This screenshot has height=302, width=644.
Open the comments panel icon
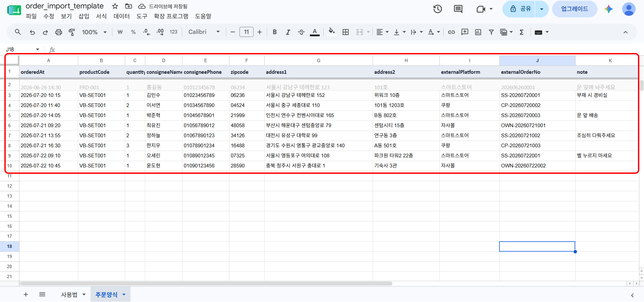click(458, 9)
